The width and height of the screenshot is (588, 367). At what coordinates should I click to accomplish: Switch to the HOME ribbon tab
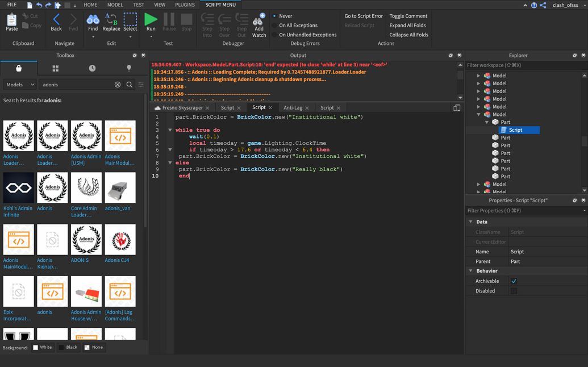(90, 5)
